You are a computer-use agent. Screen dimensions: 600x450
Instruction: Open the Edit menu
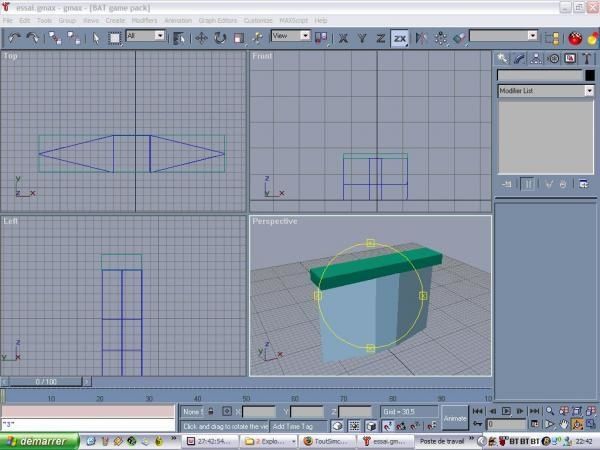(x=24, y=20)
